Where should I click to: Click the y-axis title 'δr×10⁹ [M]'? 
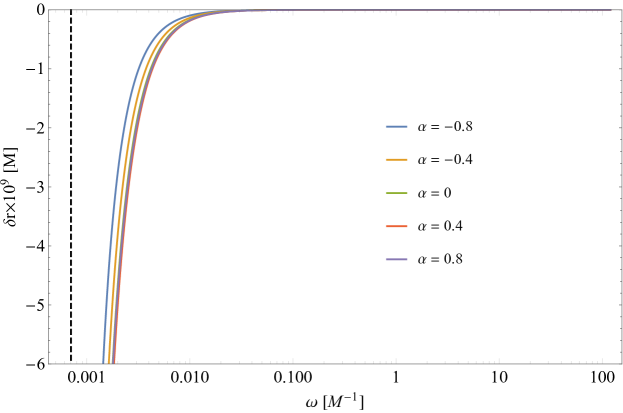point(10,186)
